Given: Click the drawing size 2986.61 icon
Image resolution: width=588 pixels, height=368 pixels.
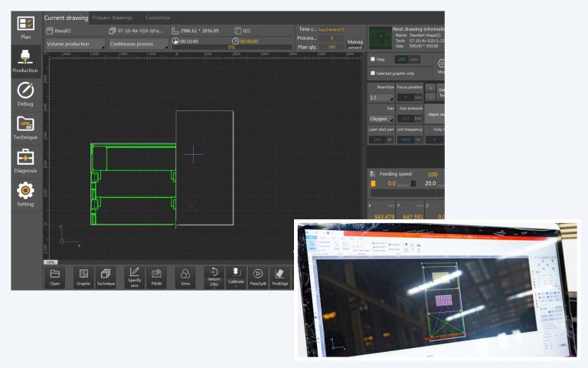Looking at the screenshot, I should 175,31.
